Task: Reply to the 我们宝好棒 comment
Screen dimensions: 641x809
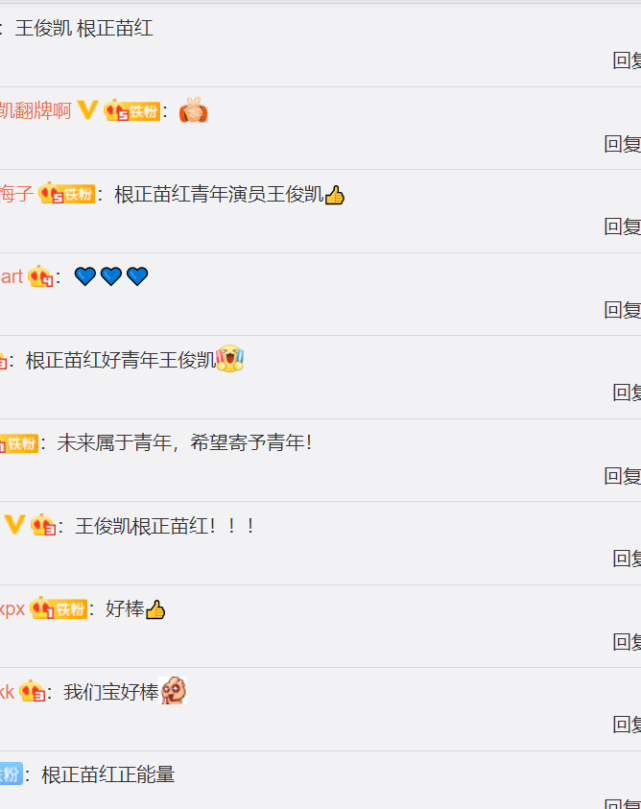Action: 627,724
